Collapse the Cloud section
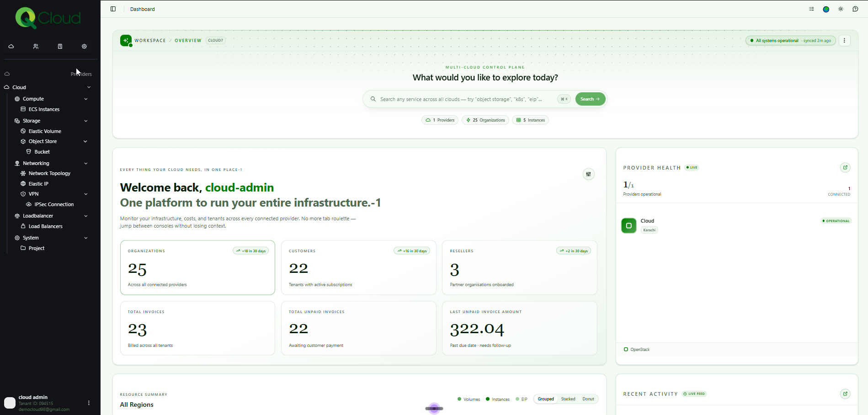The height and width of the screenshot is (415, 868). [89, 87]
